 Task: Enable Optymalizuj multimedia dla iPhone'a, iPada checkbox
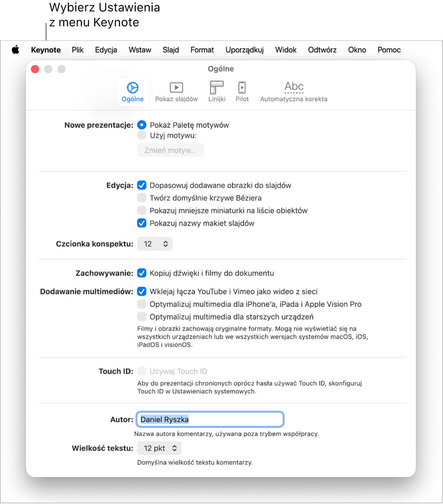coord(141,304)
